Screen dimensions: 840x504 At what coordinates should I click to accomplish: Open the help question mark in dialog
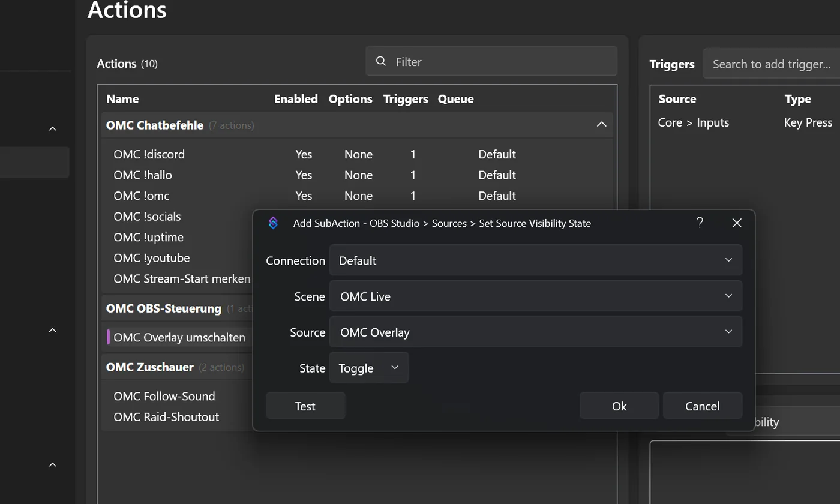point(700,223)
